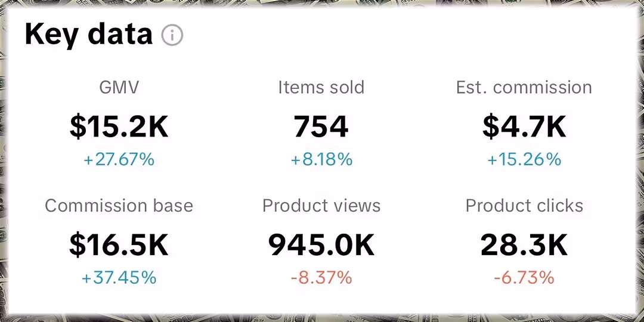Select the Key data heading
Image resolution: width=644 pixels, height=322 pixels.
[x=89, y=35]
